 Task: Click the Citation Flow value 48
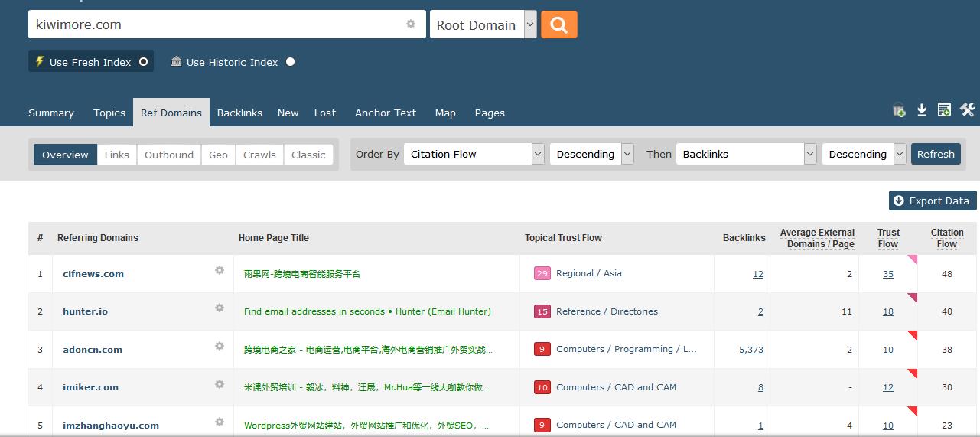[947, 274]
